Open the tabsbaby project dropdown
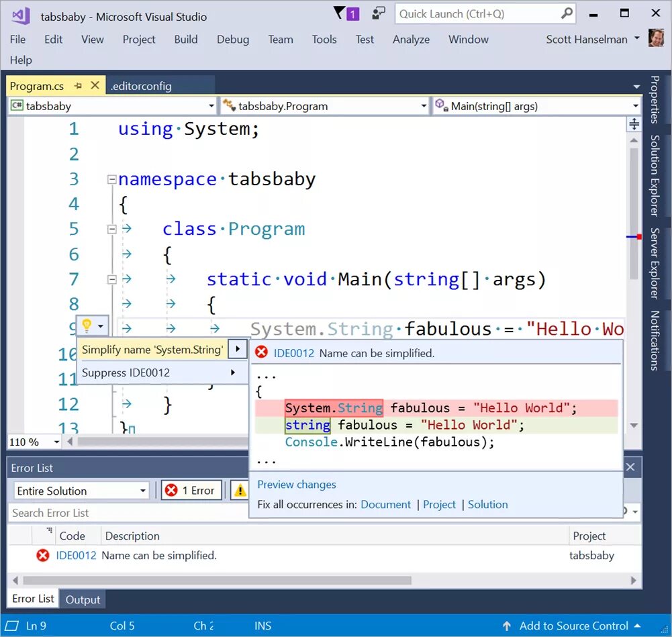The image size is (672, 637). coord(211,106)
